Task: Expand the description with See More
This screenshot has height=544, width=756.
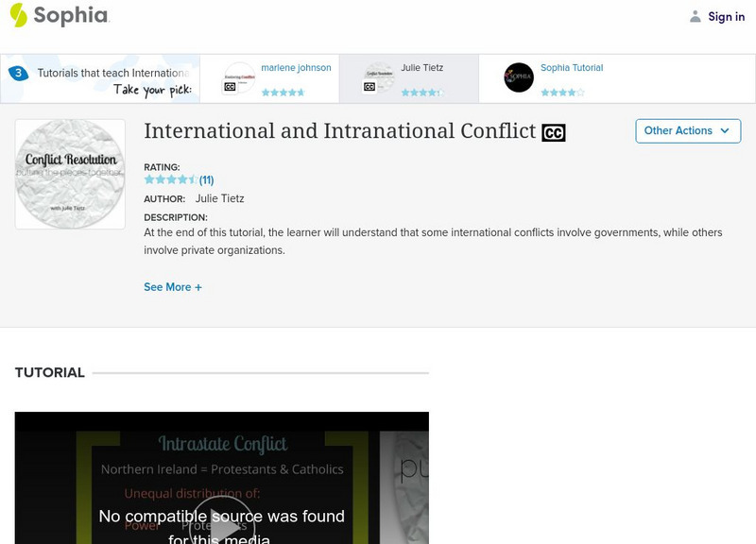Action: point(173,287)
